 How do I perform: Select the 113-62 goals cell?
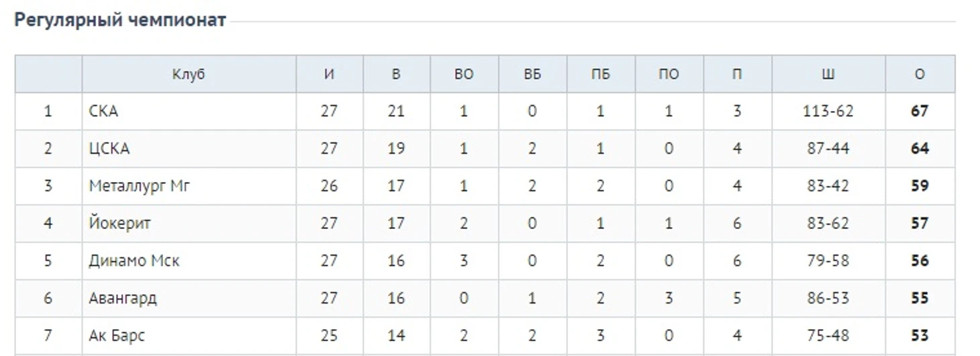pos(828,112)
